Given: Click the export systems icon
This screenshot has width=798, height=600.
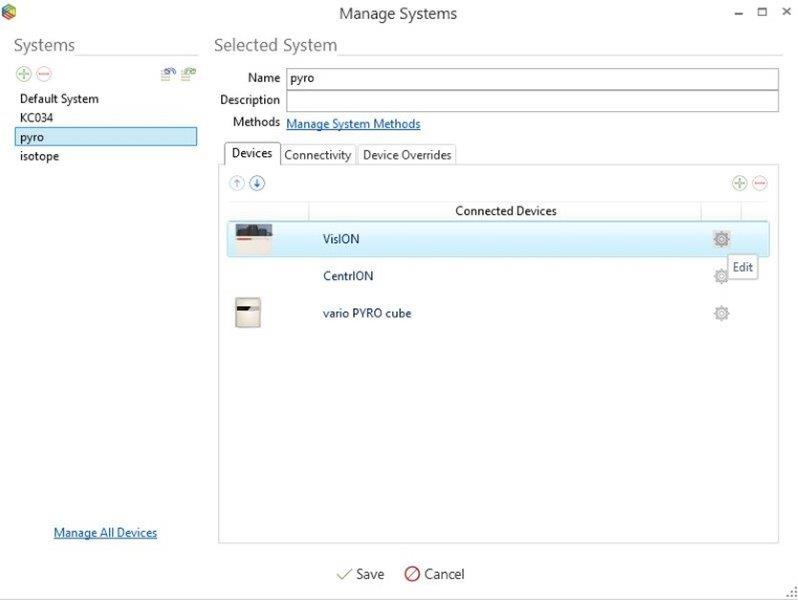Looking at the screenshot, I should point(188,75).
